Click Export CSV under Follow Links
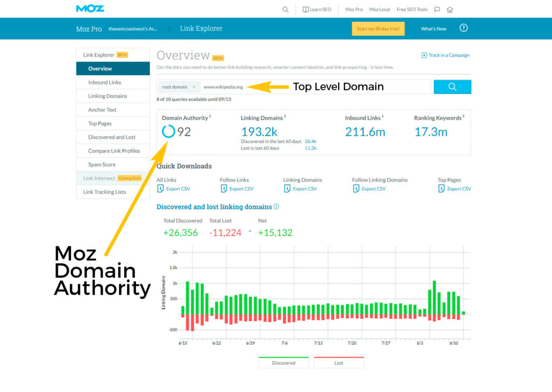 pyautogui.click(x=241, y=189)
